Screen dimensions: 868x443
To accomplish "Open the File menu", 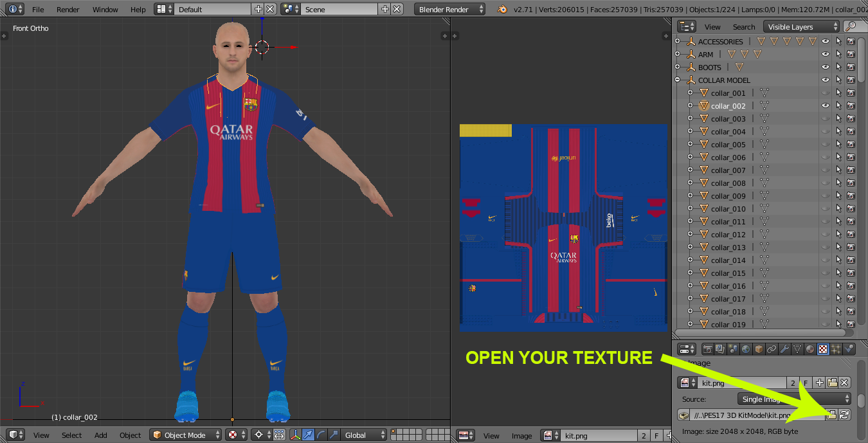I will click(38, 10).
